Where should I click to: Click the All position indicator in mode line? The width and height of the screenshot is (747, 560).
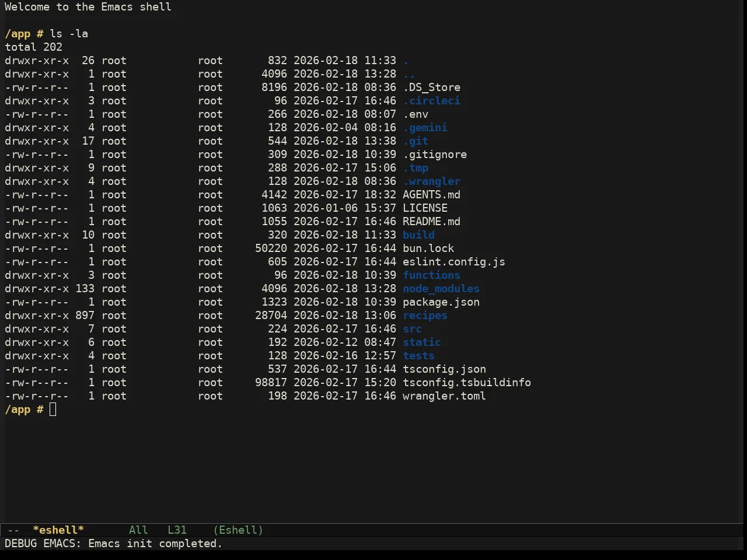click(138, 530)
